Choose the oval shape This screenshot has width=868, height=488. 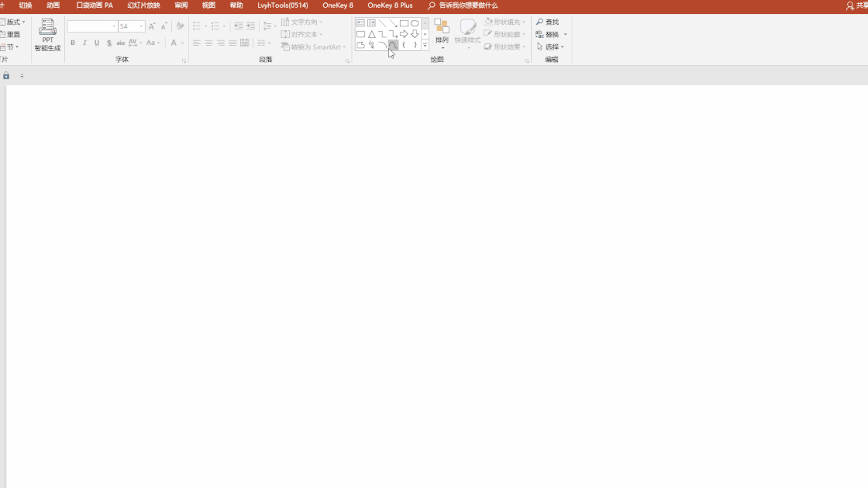coord(415,23)
